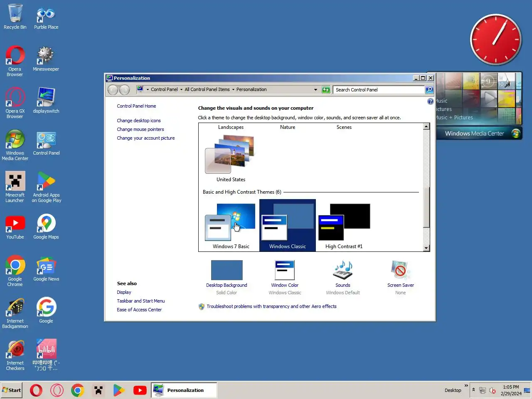
Task: Open the bilibili desktop shortcut
Action: pos(46,355)
